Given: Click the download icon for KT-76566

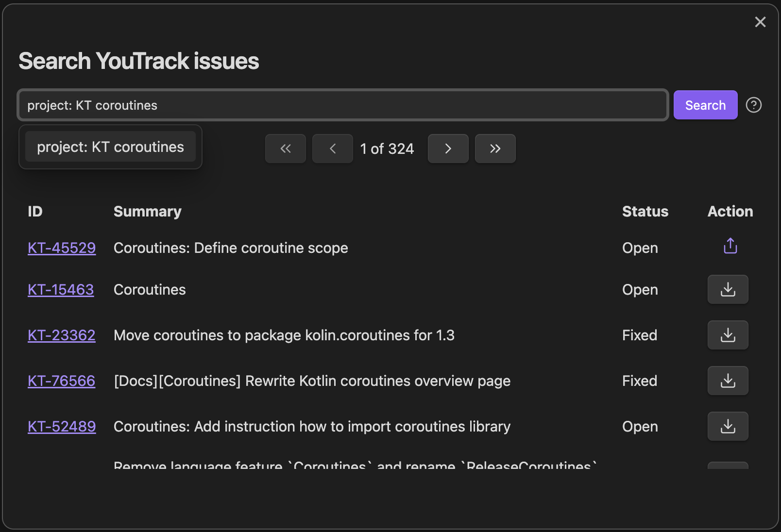Looking at the screenshot, I should tap(728, 381).
